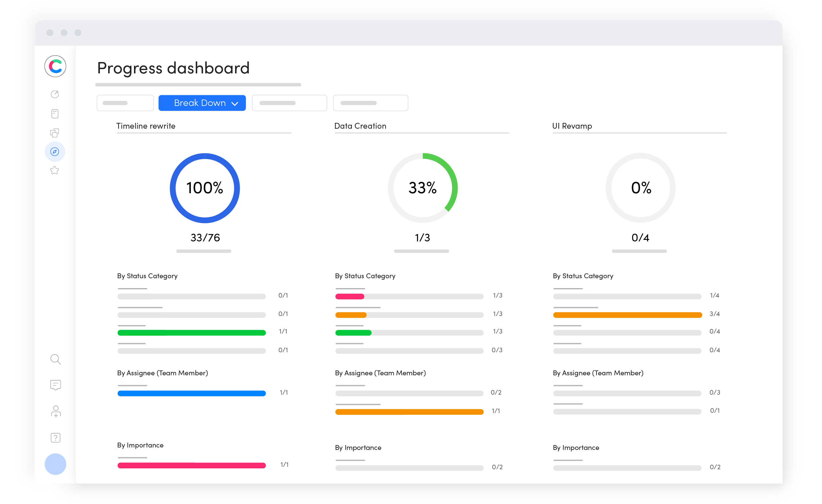Viewport: 822px width, 504px height.
Task: Click the Data Creation section heading
Action: (x=360, y=126)
